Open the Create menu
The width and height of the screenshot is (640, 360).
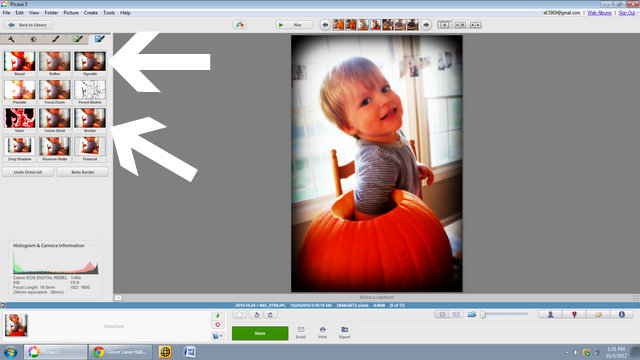[x=91, y=13]
